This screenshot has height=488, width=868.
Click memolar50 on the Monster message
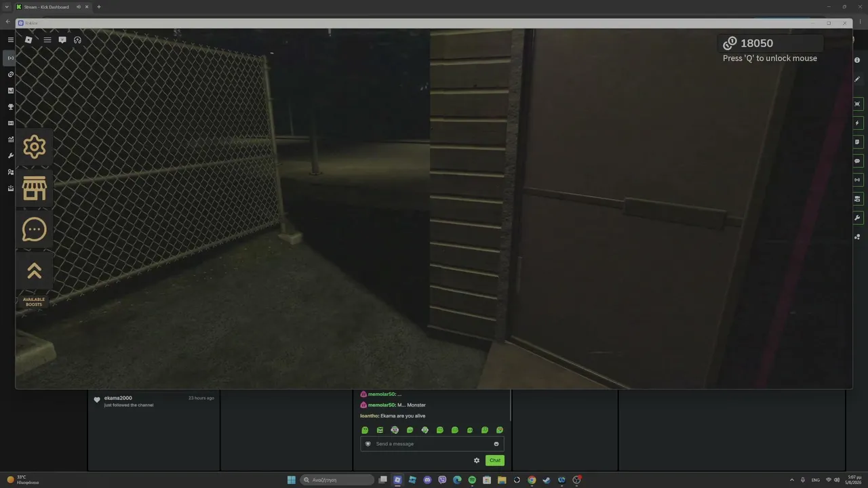[x=382, y=405]
